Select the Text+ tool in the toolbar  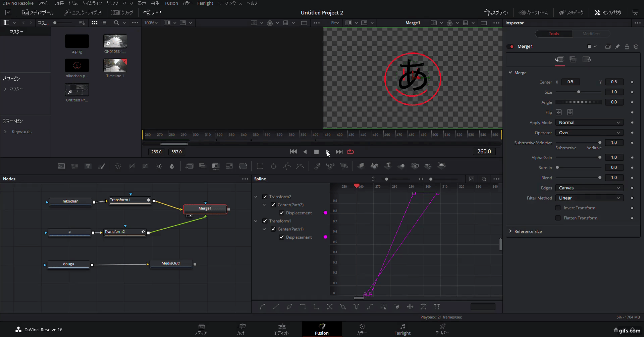pos(88,166)
